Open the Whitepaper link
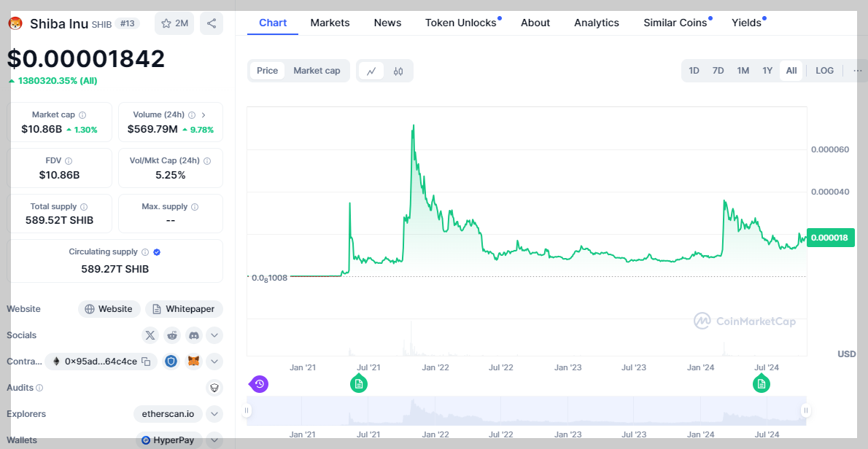 pyautogui.click(x=185, y=309)
